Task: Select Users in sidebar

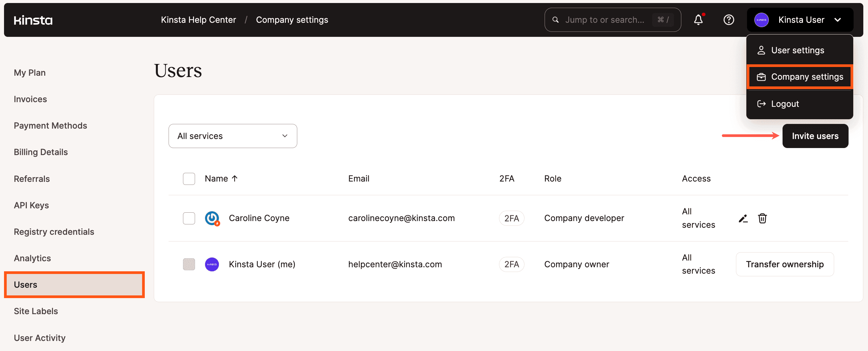Action: [74, 285]
